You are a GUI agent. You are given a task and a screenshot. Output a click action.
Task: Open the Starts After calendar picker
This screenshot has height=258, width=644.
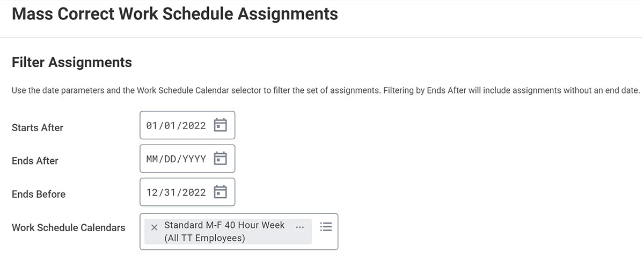click(x=221, y=125)
